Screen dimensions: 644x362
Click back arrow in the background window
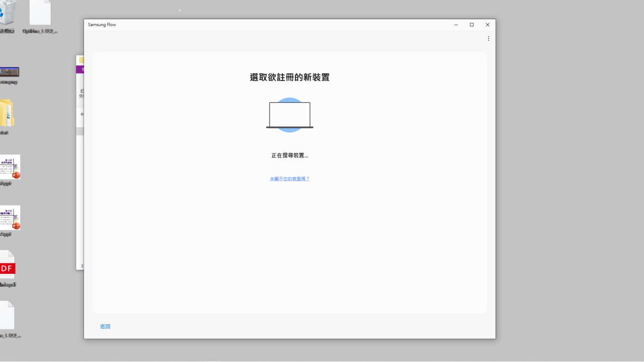[82, 114]
